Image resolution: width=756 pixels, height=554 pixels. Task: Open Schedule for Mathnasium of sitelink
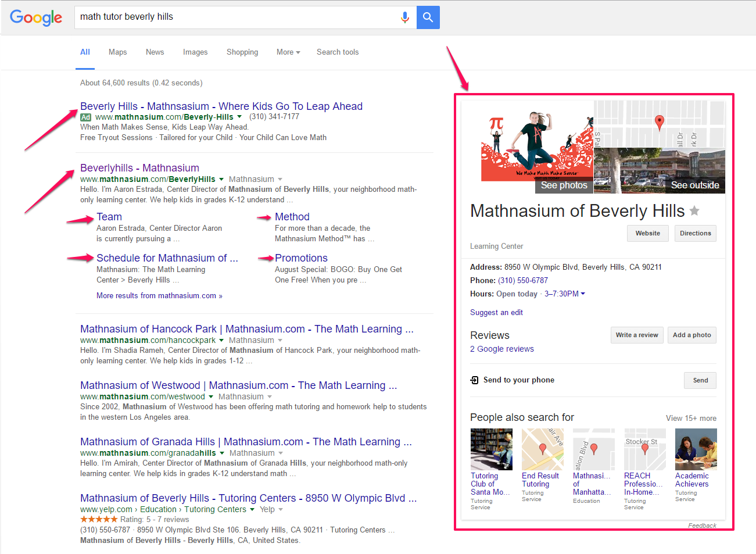point(167,258)
